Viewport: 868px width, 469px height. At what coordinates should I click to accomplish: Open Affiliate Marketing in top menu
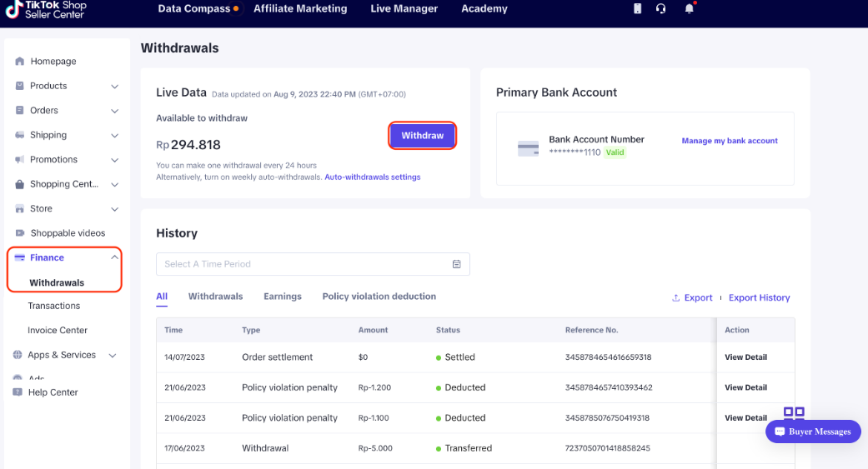pos(300,9)
